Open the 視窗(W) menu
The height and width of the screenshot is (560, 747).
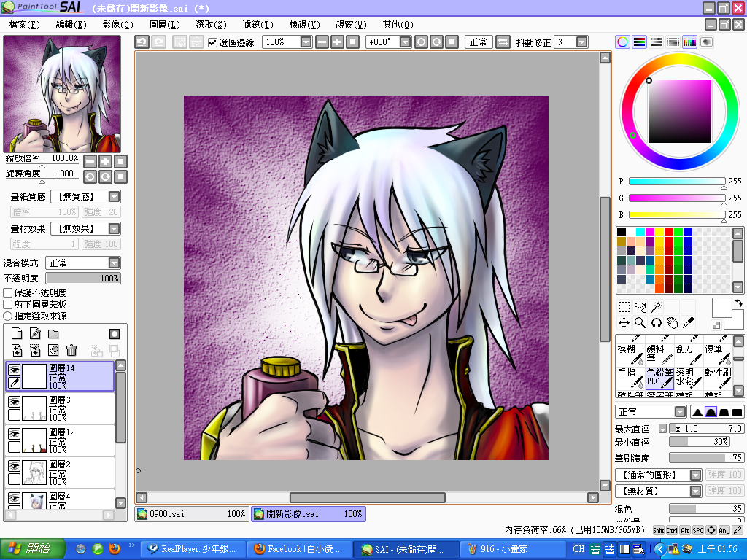[351, 24]
